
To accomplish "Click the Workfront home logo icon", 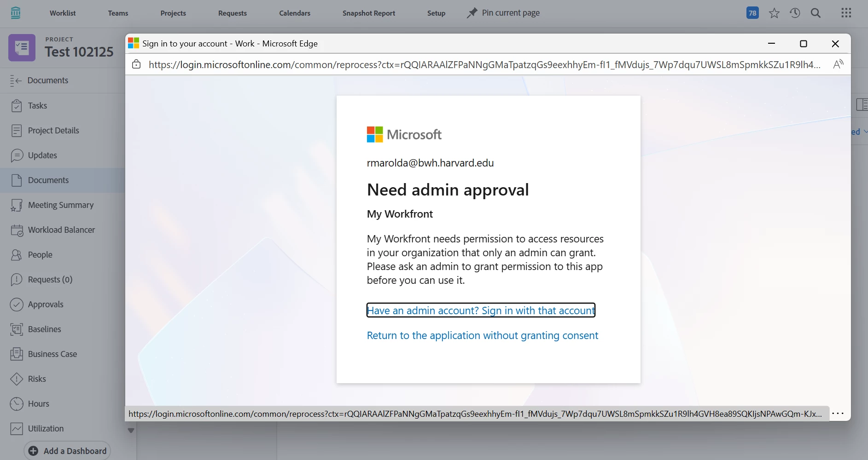I will [16, 13].
